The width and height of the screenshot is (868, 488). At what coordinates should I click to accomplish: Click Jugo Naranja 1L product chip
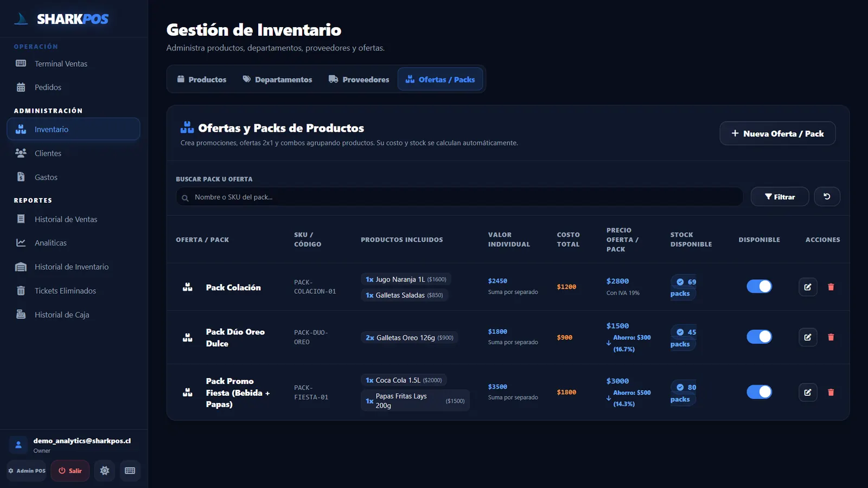pyautogui.click(x=406, y=279)
